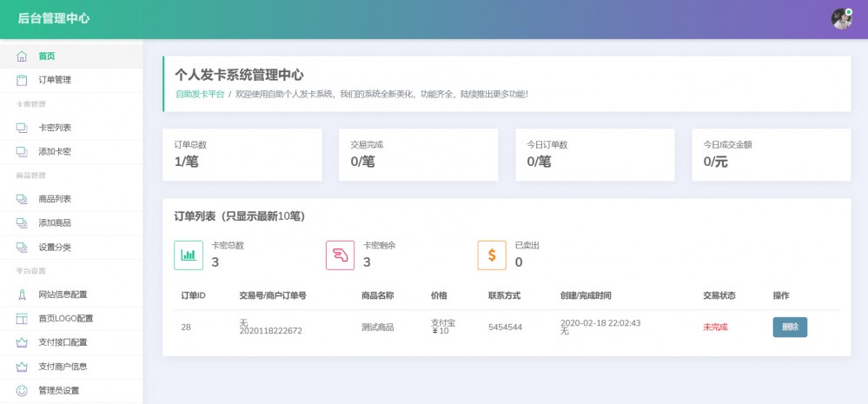Click the icon beside 设置分类
The image size is (868, 404).
click(22, 248)
